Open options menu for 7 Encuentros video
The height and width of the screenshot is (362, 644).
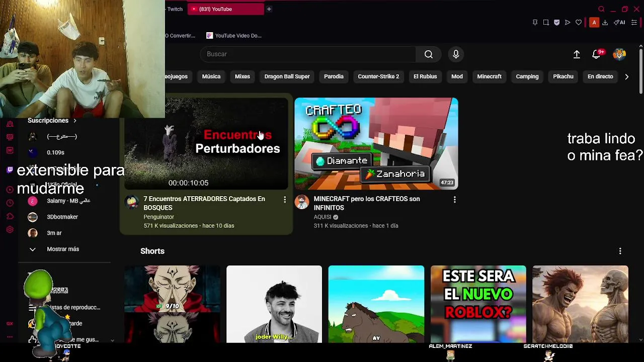285,200
